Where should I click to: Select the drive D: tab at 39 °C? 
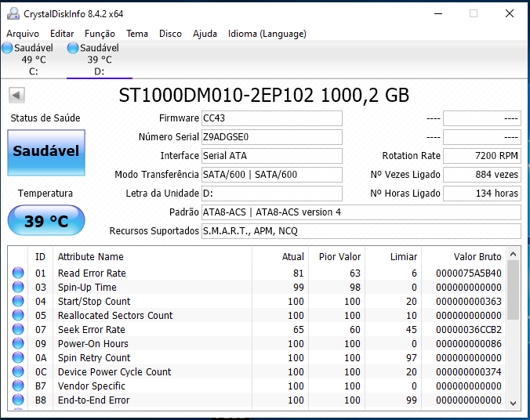100,60
